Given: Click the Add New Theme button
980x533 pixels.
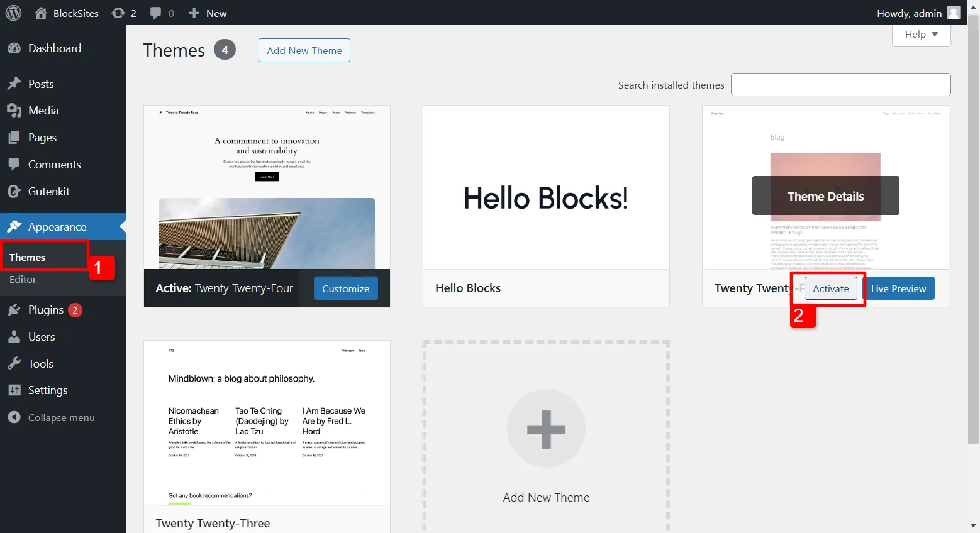Looking at the screenshot, I should [304, 50].
